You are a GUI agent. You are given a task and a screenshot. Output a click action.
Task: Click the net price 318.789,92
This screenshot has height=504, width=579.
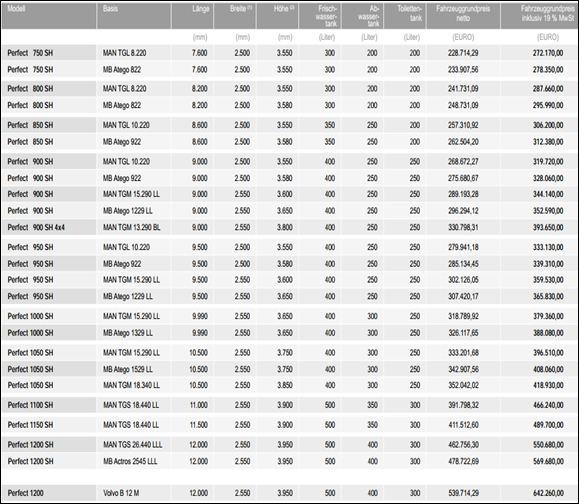(x=463, y=316)
